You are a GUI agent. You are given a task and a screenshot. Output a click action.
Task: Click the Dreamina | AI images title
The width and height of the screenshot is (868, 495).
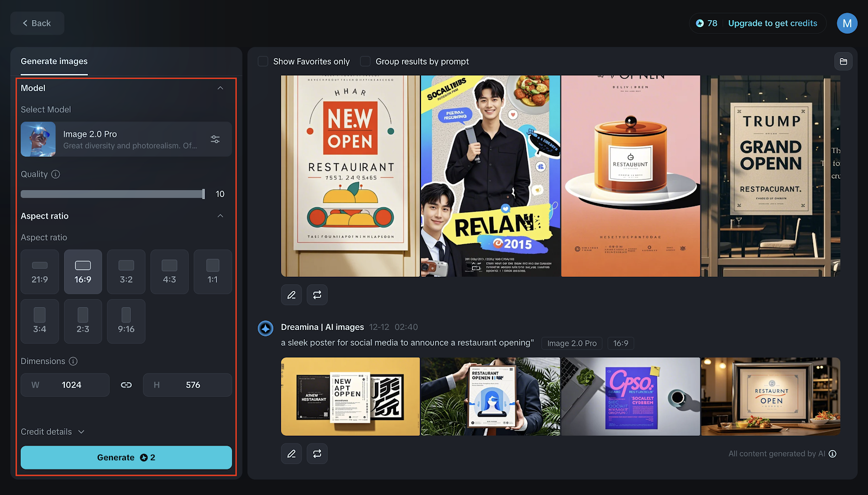tap(322, 327)
